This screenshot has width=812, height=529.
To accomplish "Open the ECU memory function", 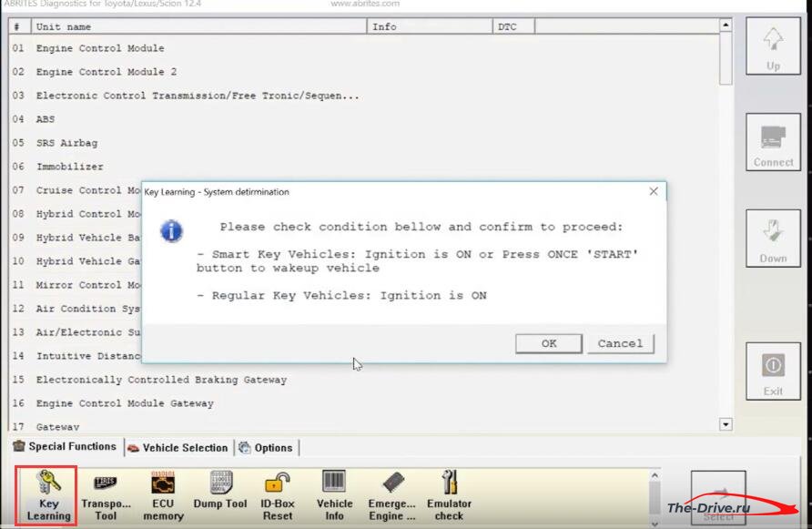I will (163, 495).
